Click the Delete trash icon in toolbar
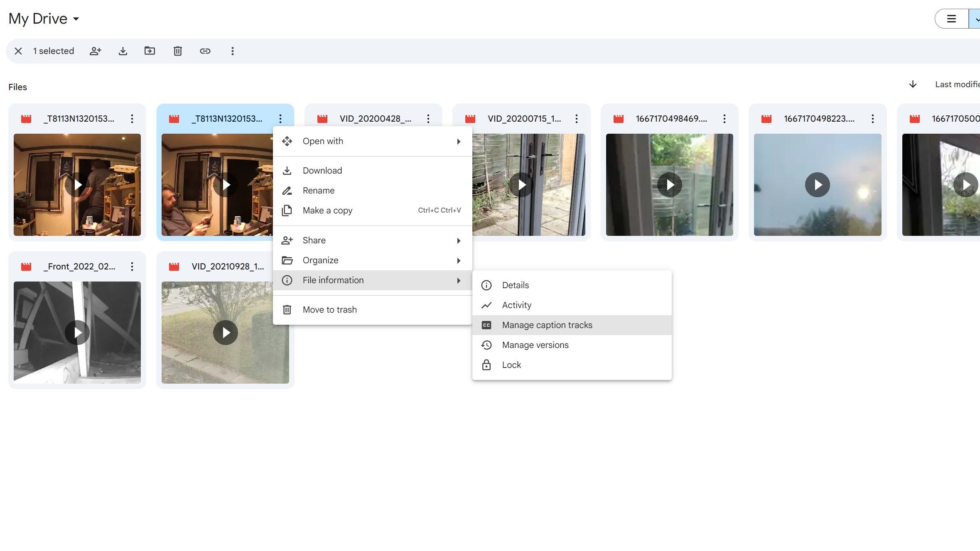 point(177,51)
